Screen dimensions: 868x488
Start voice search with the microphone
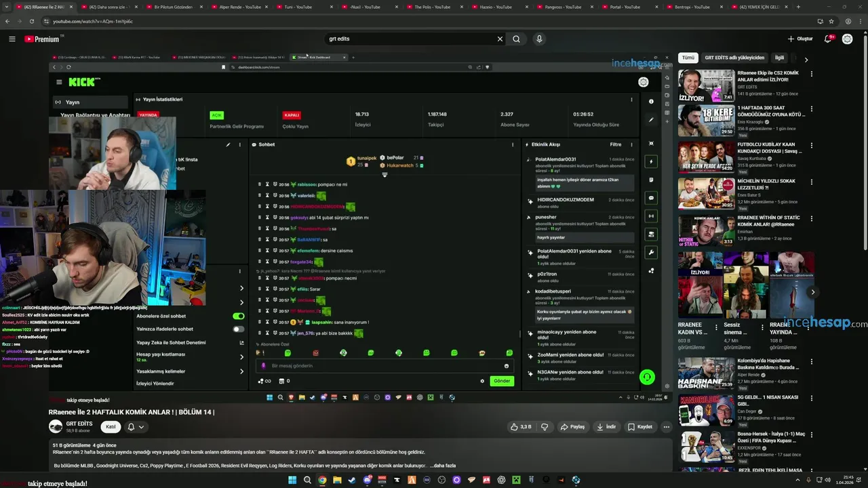pyautogui.click(x=539, y=39)
